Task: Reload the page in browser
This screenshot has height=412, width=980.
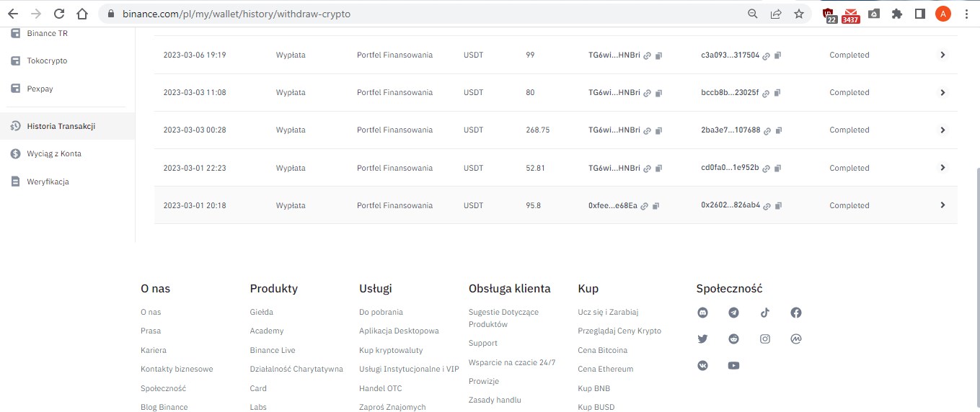Action: tap(59, 14)
